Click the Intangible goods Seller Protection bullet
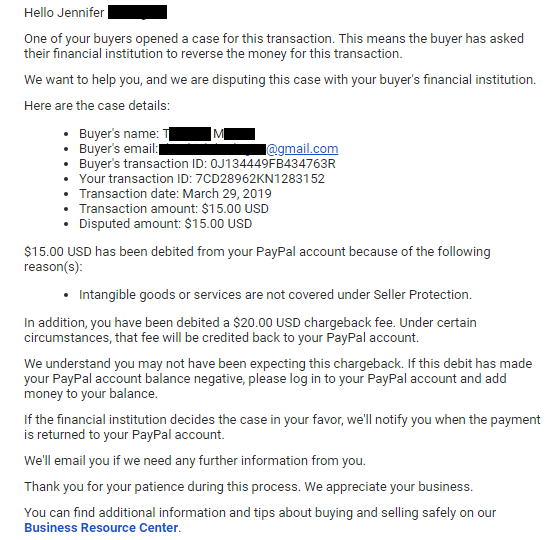This screenshot has height=540, width=560. click(275, 295)
